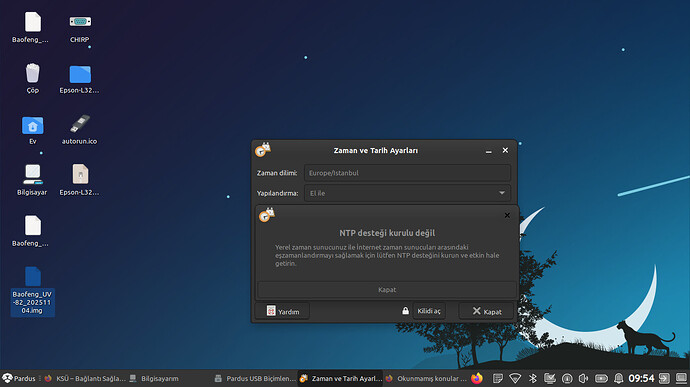The image size is (690, 387).
Task: Expand the Yapılandırma dropdown
Action: (x=407, y=193)
